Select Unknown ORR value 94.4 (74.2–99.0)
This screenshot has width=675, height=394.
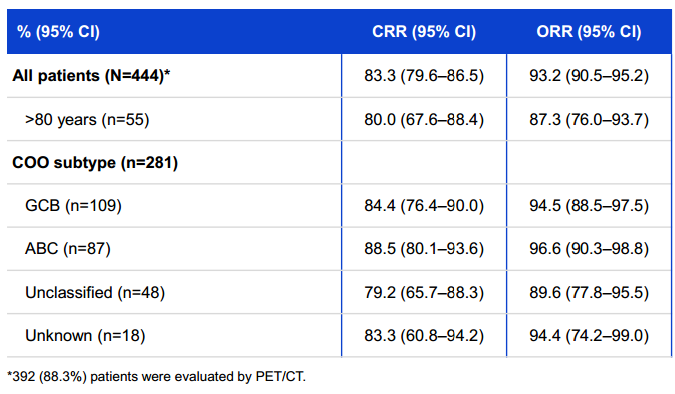pos(589,335)
